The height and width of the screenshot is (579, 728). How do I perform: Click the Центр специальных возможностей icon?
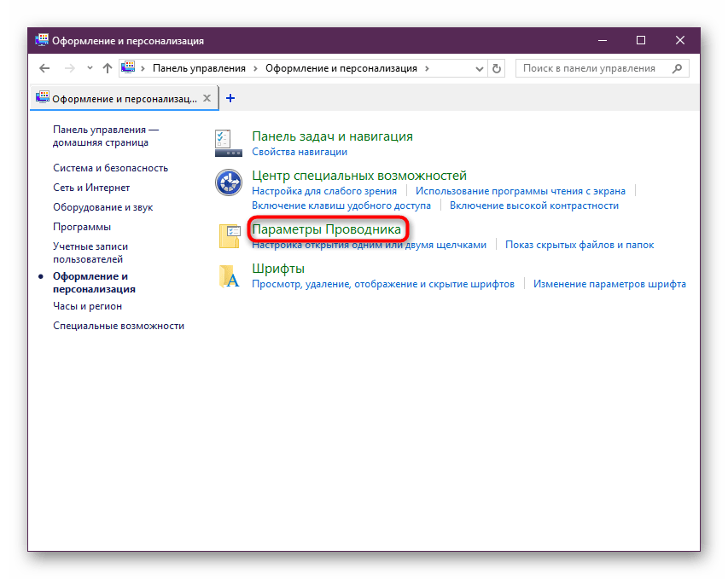pyautogui.click(x=228, y=182)
